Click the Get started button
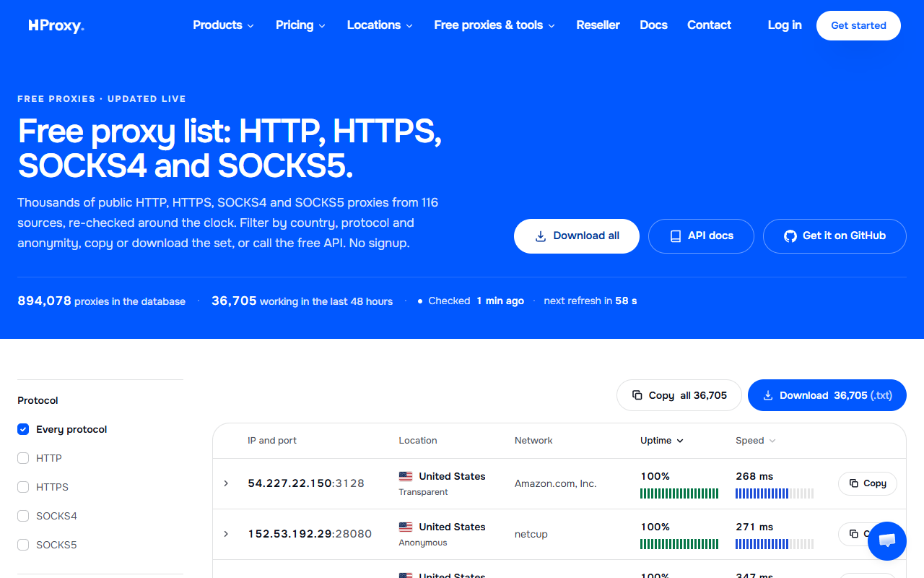This screenshot has width=924, height=578. click(858, 25)
